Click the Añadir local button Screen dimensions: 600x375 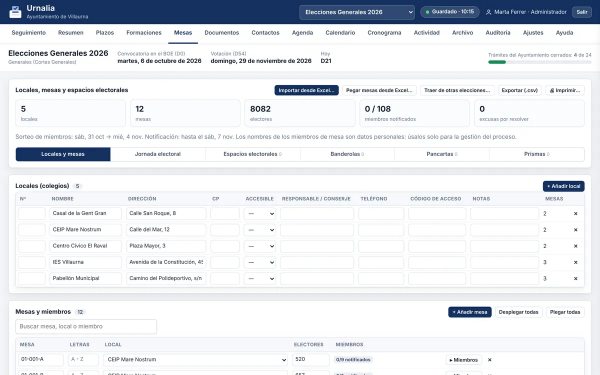point(563,186)
